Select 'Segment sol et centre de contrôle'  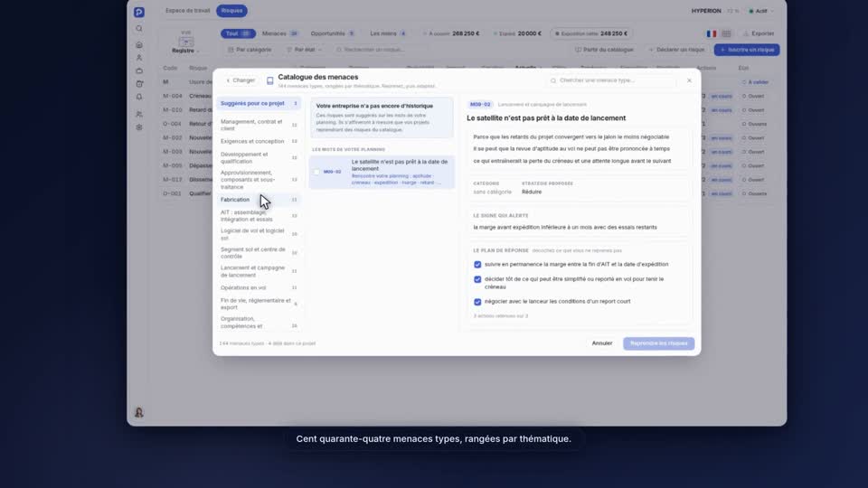click(259, 253)
